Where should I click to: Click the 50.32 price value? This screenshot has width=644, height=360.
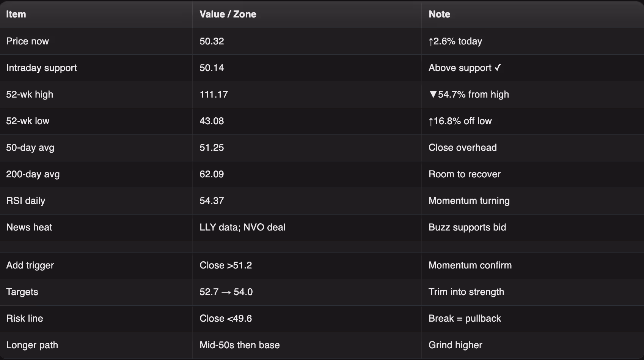[x=212, y=41]
